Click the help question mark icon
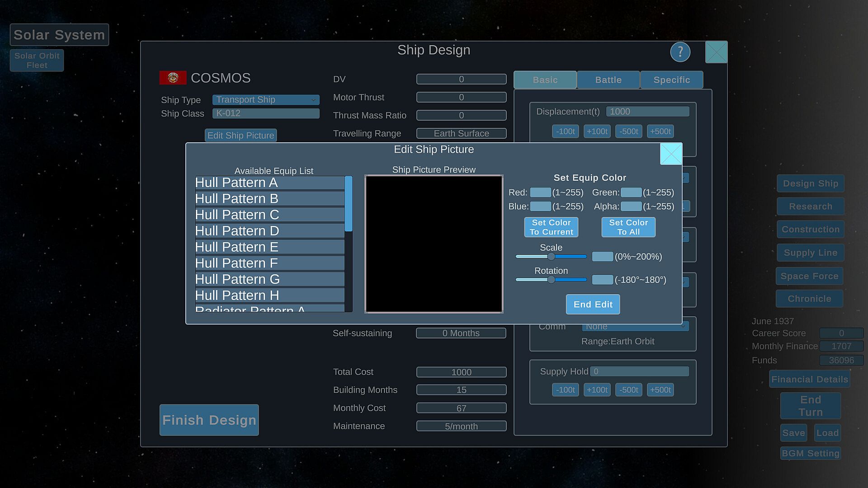 click(x=680, y=52)
